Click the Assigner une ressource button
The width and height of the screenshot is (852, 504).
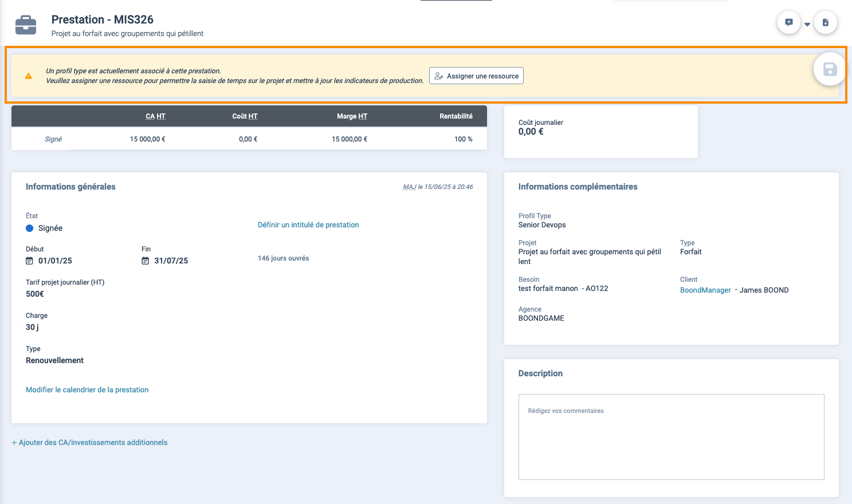click(x=476, y=76)
